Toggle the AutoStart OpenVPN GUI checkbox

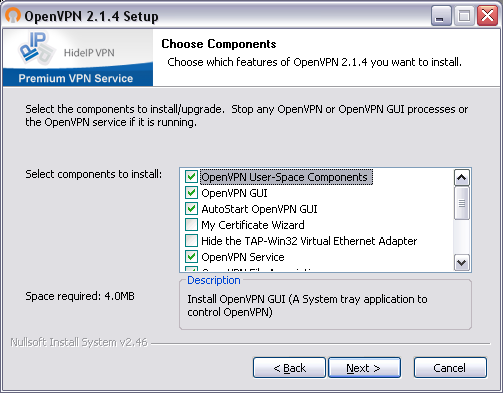tap(191, 209)
